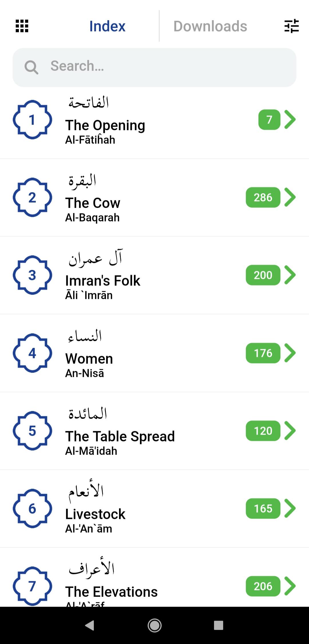Select surah number 7 badge
The width and height of the screenshot is (309, 644).
(32, 586)
